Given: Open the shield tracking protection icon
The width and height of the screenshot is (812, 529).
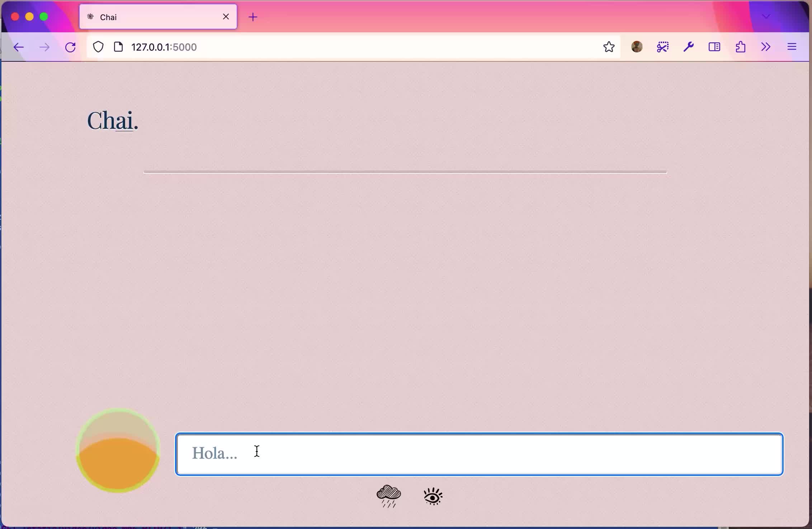Looking at the screenshot, I should coord(98,47).
